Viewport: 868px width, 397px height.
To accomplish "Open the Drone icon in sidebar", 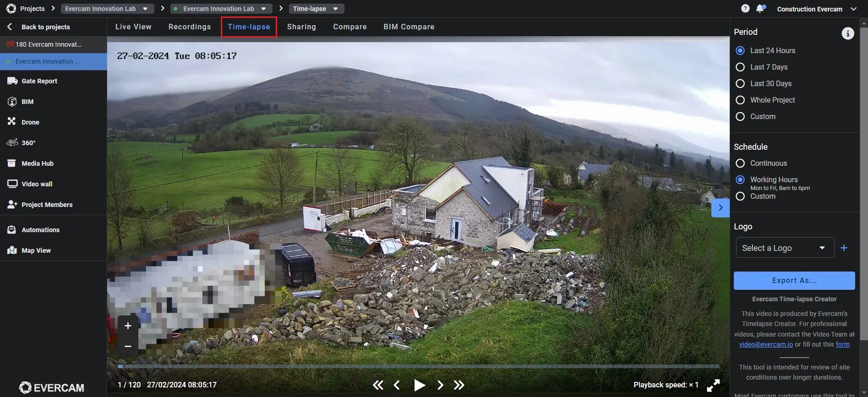I will 11,121.
